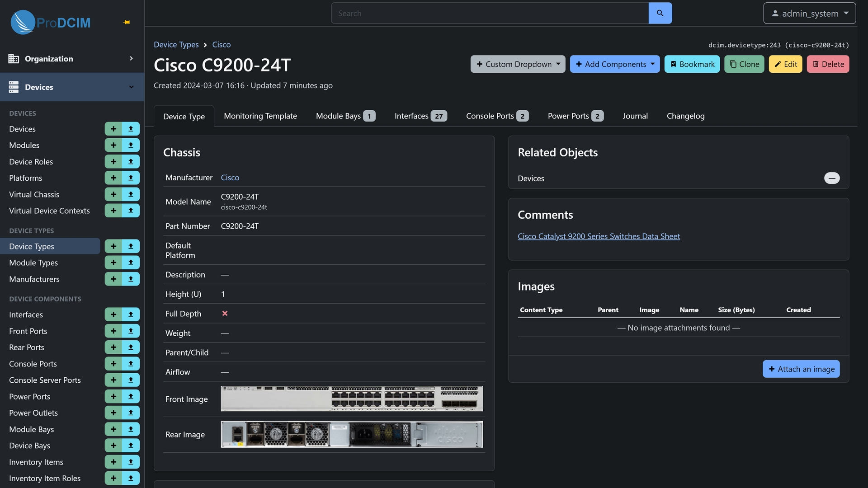The width and height of the screenshot is (868, 488).
Task: Open the Changelog tab
Action: pyautogui.click(x=685, y=116)
